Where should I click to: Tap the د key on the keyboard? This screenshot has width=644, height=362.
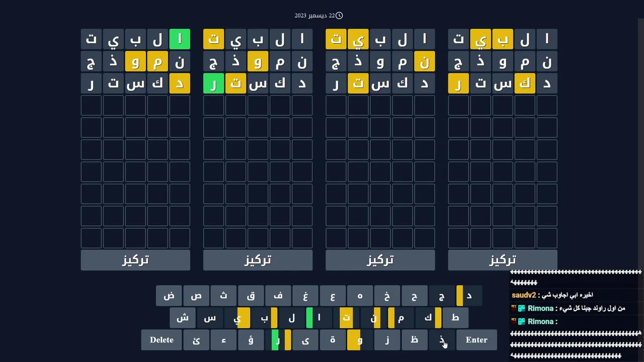coord(469,296)
